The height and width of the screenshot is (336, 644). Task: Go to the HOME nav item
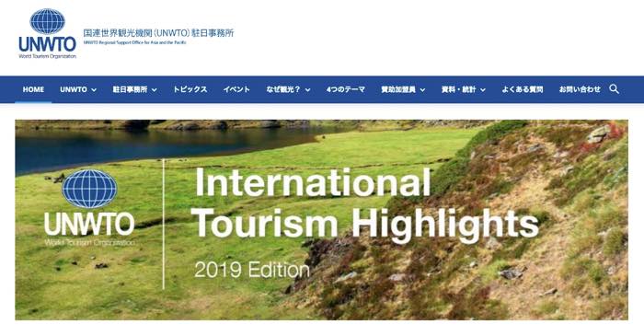coord(33,89)
